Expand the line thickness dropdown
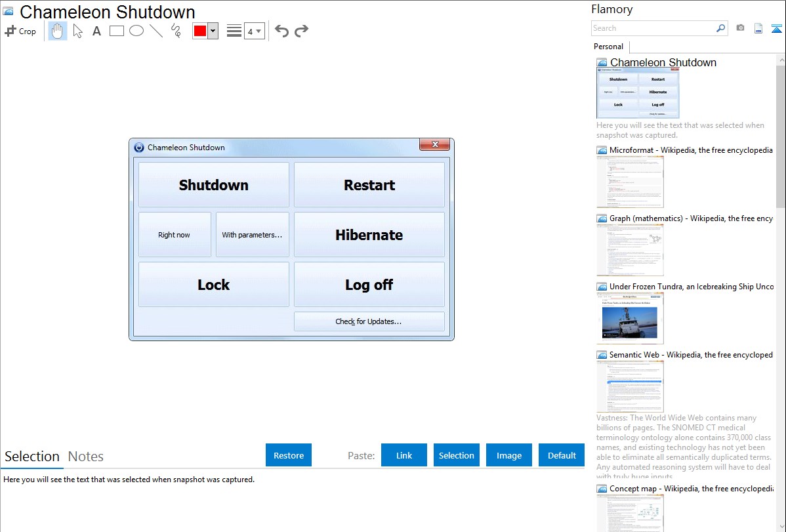Viewport: 786px width, 532px height. (254, 31)
